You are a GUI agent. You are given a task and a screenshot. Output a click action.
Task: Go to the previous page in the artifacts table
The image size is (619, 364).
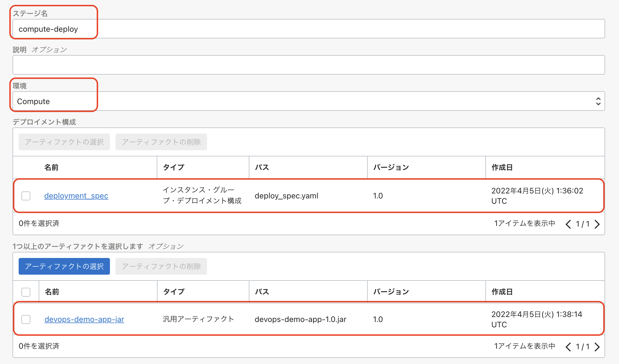tap(568, 347)
